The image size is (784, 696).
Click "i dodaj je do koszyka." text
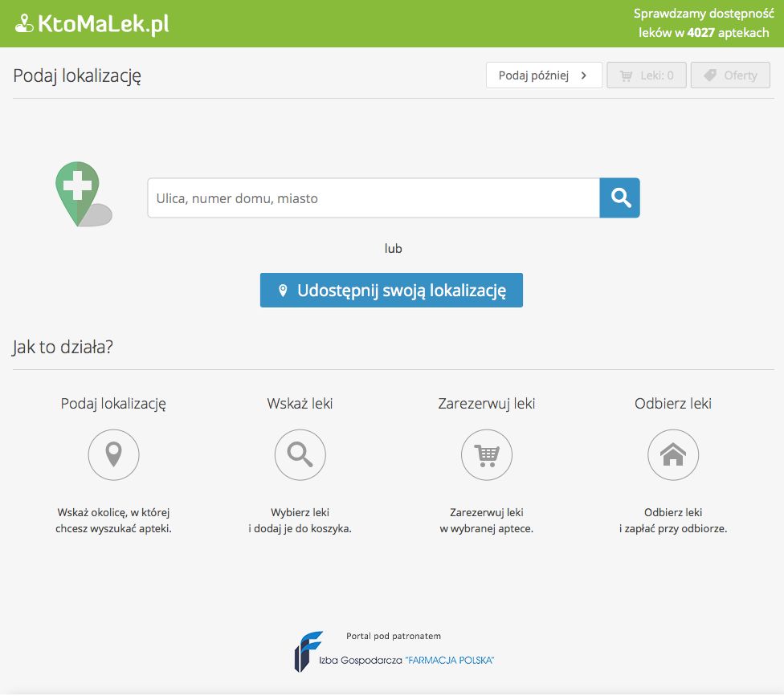(300, 528)
